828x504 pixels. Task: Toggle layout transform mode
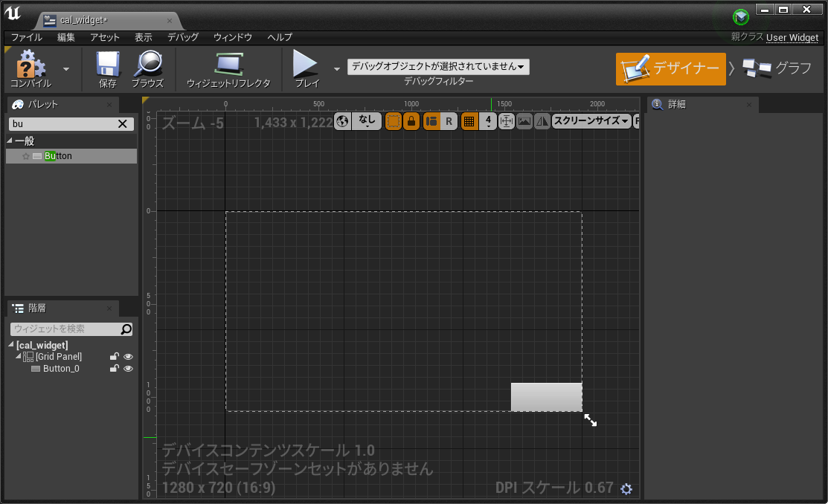[x=431, y=121]
